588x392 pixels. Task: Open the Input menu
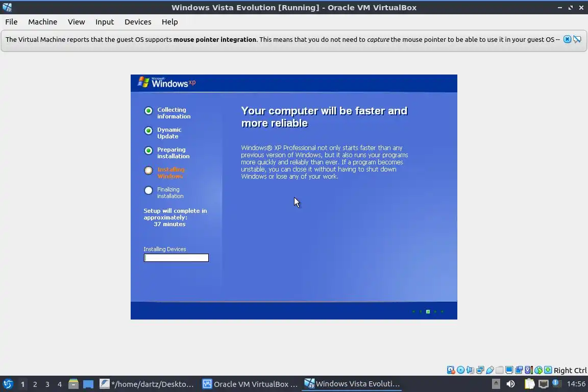[x=105, y=22]
